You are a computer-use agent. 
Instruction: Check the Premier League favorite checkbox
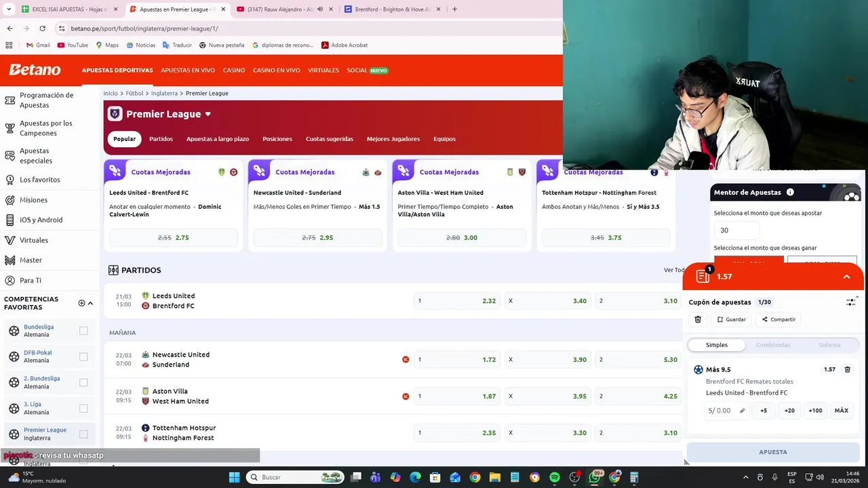(83, 434)
